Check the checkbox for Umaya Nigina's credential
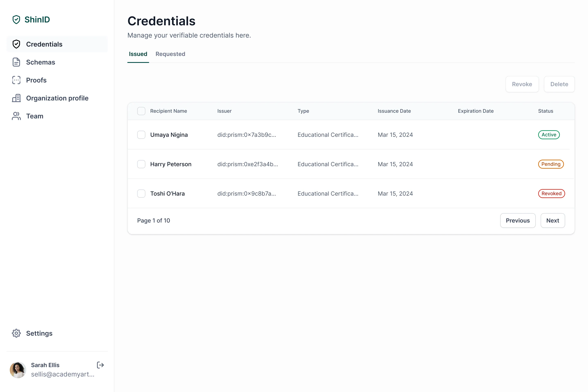Image resolution: width=588 pixels, height=392 pixels. click(141, 135)
